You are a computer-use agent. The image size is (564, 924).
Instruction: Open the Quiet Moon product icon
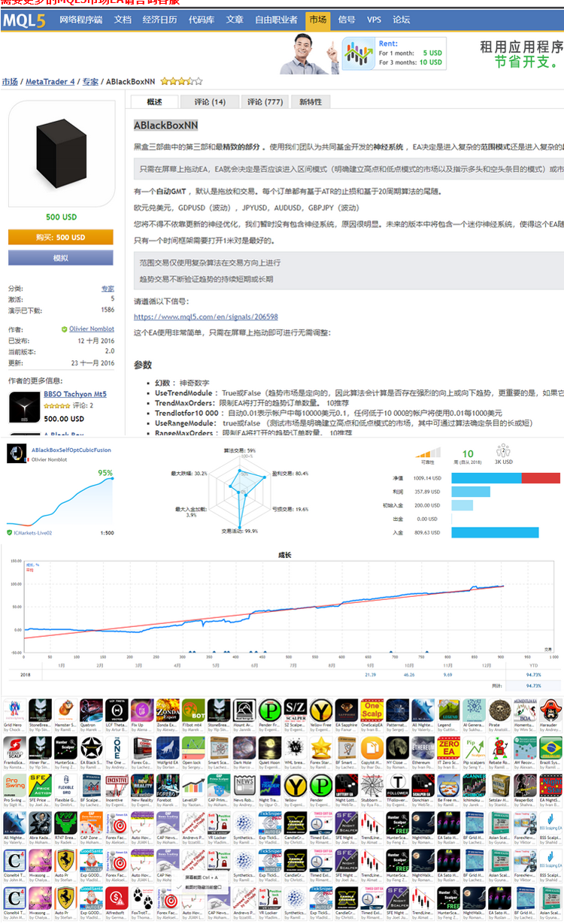click(x=271, y=747)
